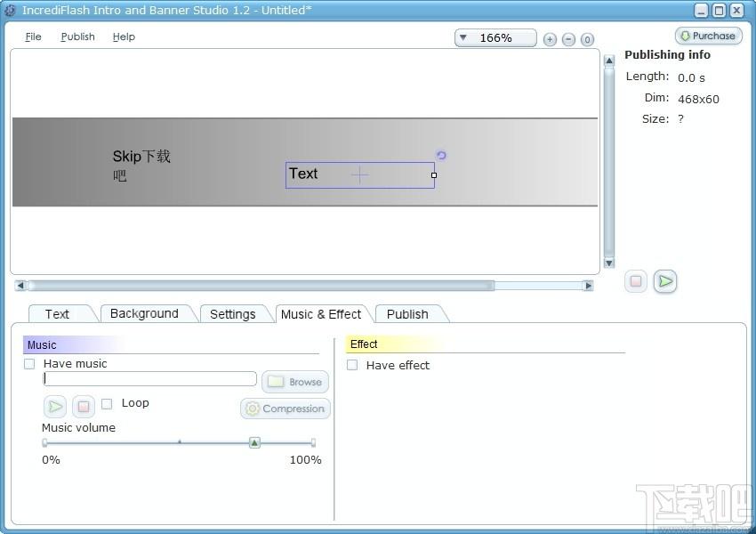The image size is (756, 534).
Task: Click the music file path field
Action: 149,378
